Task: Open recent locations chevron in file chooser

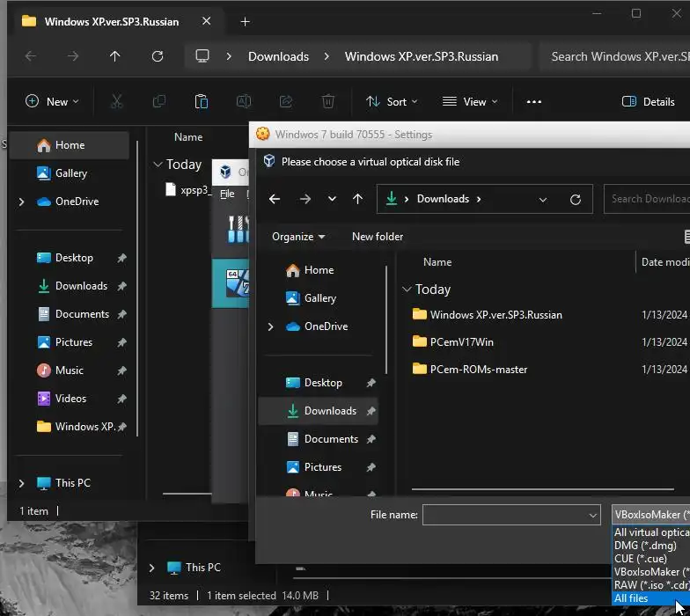Action: click(x=332, y=199)
